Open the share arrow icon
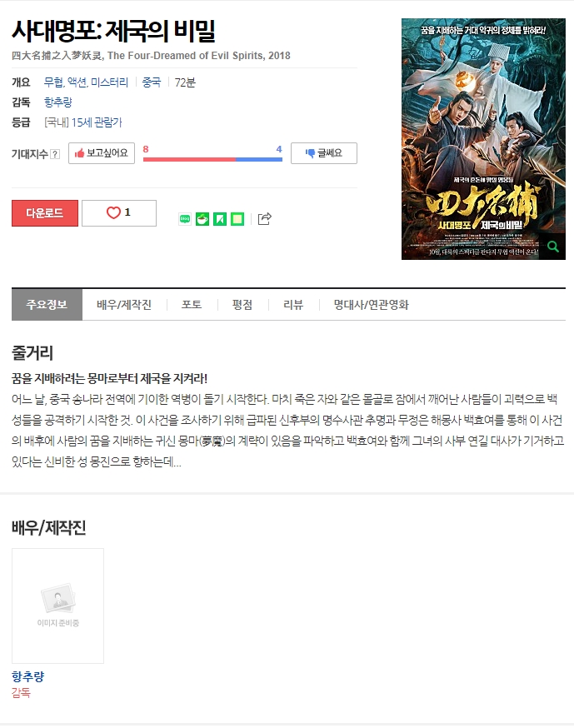 (265, 218)
